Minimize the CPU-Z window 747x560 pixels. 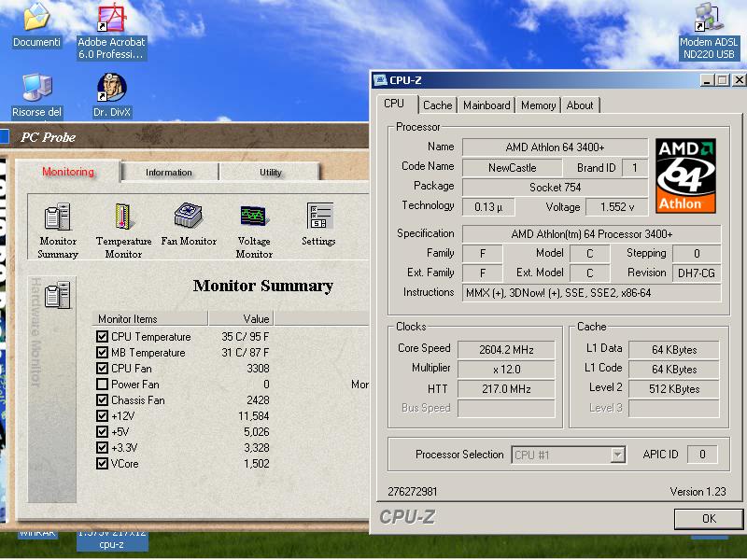pyautogui.click(x=707, y=80)
